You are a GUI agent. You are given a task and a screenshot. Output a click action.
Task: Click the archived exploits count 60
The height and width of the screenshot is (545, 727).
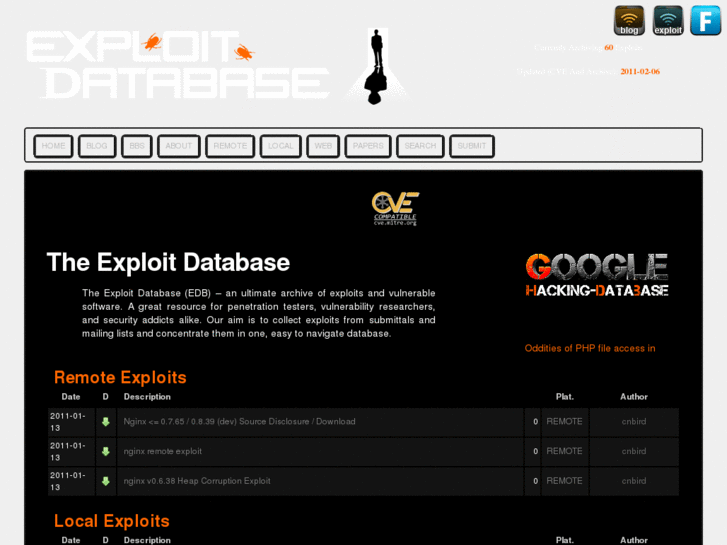pos(609,47)
